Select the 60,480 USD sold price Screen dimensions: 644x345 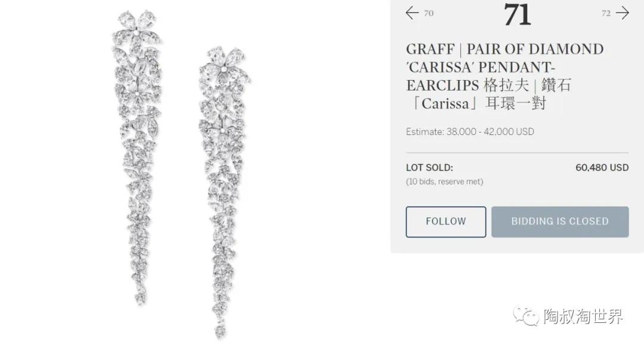point(602,167)
